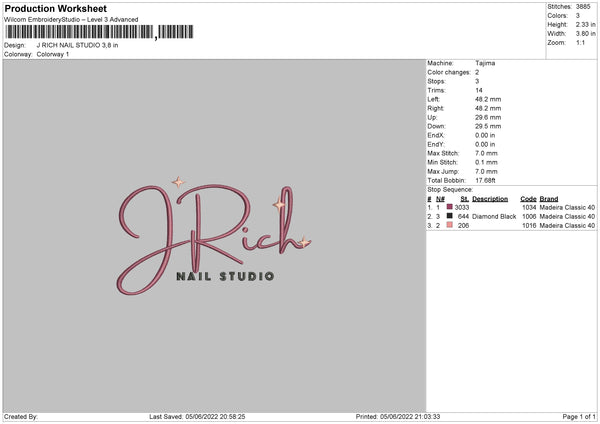Screen dimensions: 600x424
Task: Click the Production Worksheet title
Action: point(55,8)
